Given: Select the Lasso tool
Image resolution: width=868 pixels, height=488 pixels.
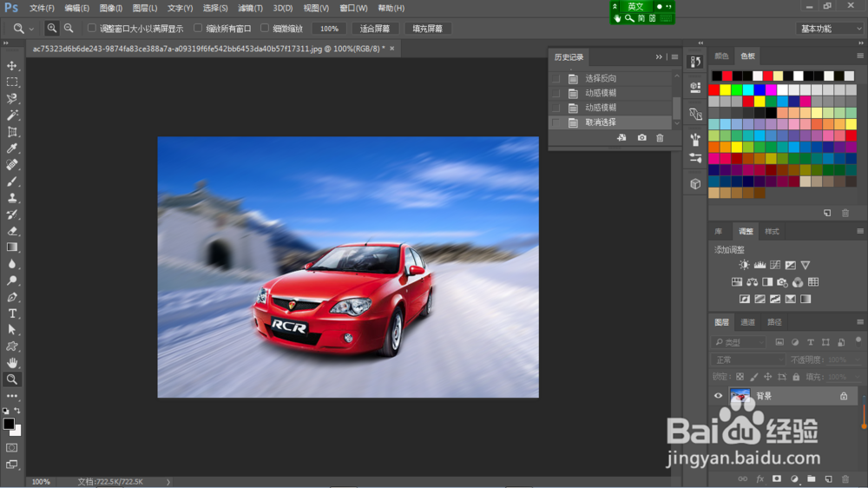Looking at the screenshot, I should [11, 99].
